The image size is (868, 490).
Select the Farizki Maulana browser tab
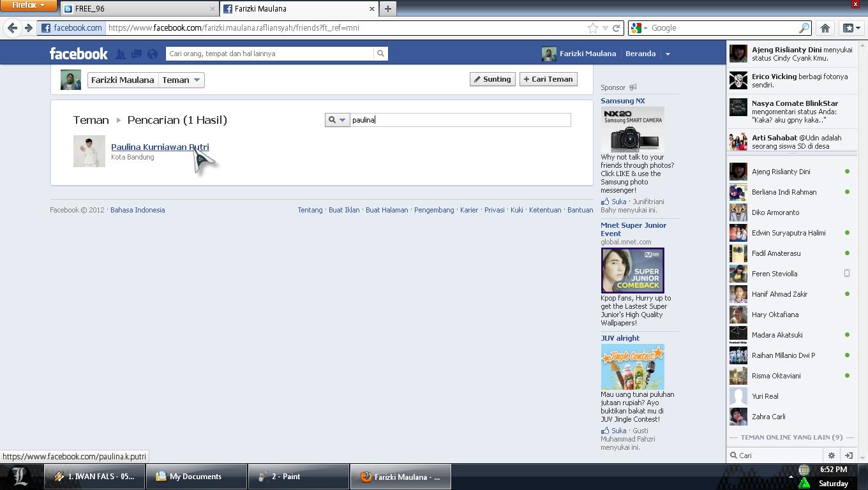click(x=299, y=9)
